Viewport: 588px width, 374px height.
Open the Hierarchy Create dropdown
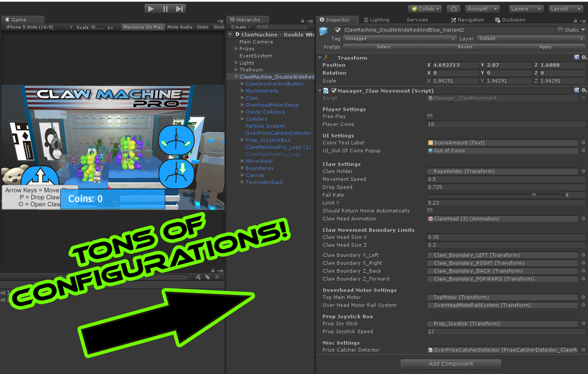[240, 27]
